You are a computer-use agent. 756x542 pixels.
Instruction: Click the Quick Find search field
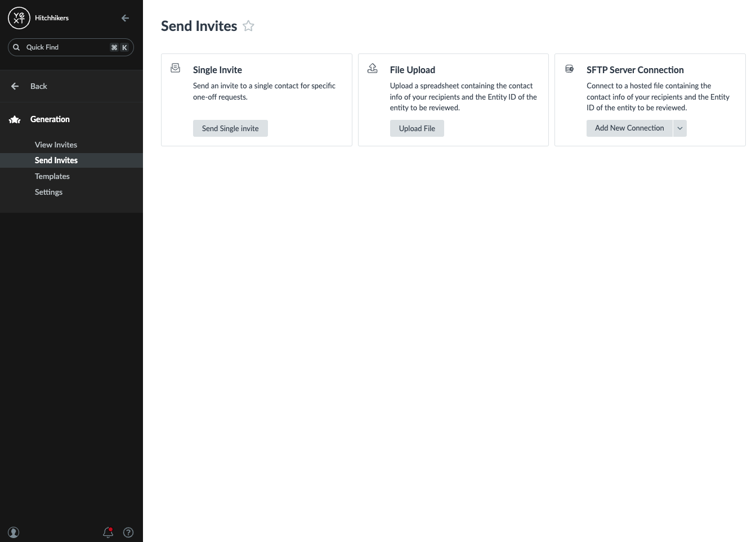[71, 47]
